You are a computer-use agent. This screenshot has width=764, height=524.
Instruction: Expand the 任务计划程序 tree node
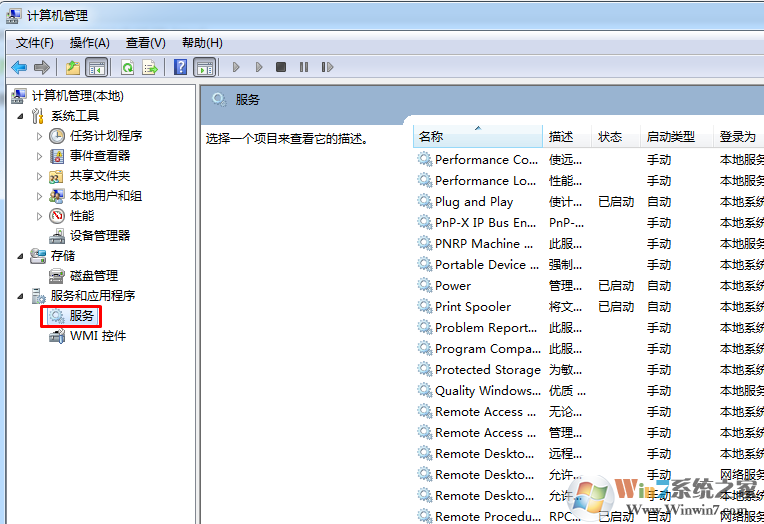[x=40, y=136]
